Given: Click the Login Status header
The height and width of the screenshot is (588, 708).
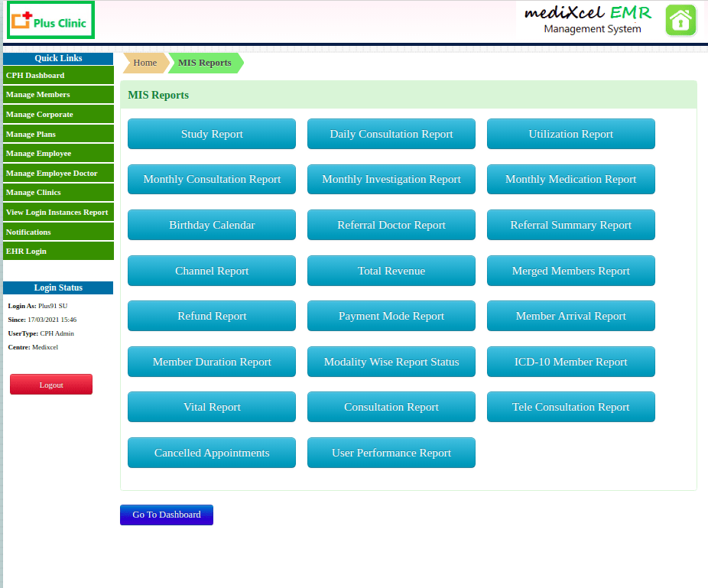Looking at the screenshot, I should coord(58,288).
